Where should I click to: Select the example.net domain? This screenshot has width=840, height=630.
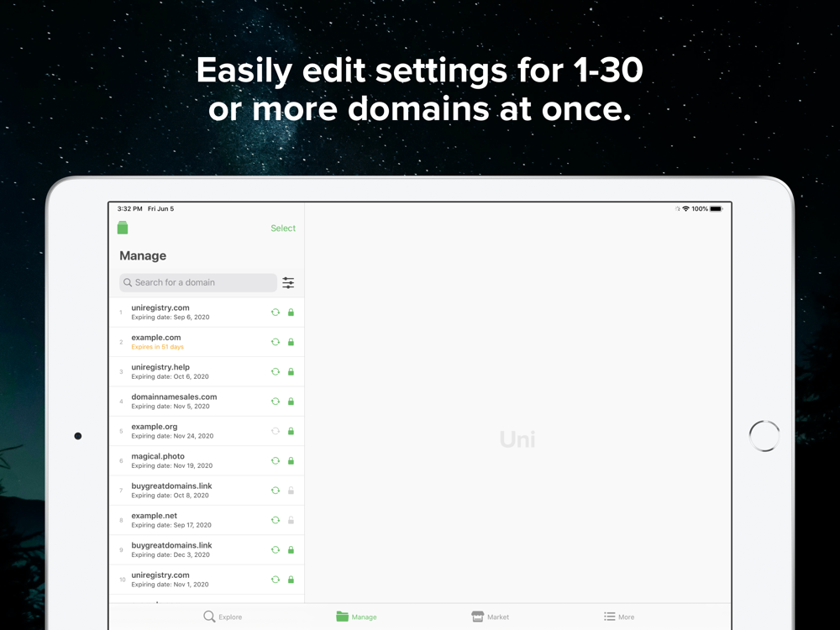207,520
